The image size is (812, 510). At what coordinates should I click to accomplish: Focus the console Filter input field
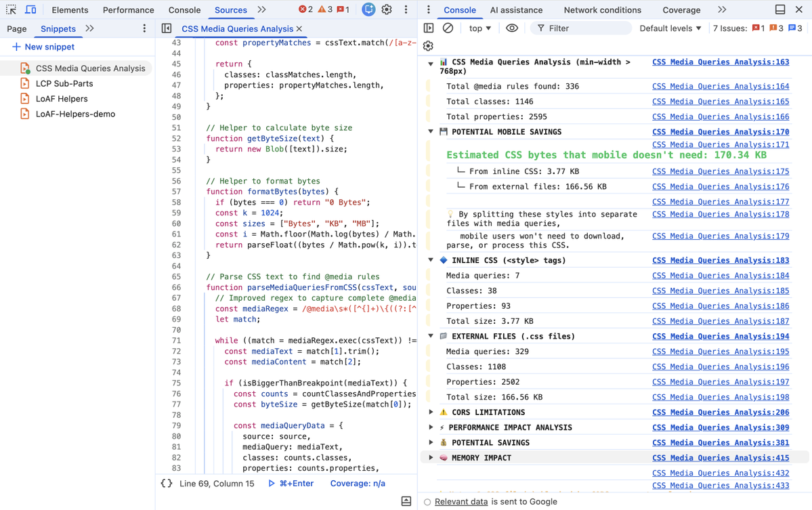(x=581, y=28)
